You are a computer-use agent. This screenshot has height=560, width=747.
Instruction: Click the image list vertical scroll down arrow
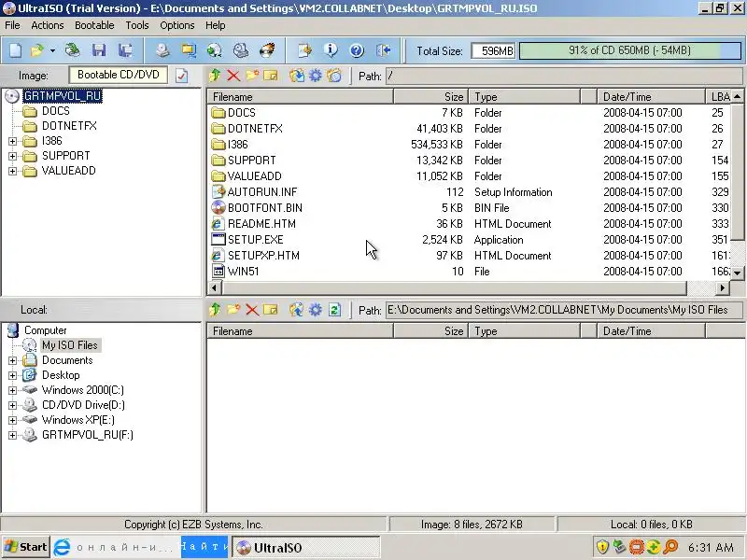tap(737, 273)
